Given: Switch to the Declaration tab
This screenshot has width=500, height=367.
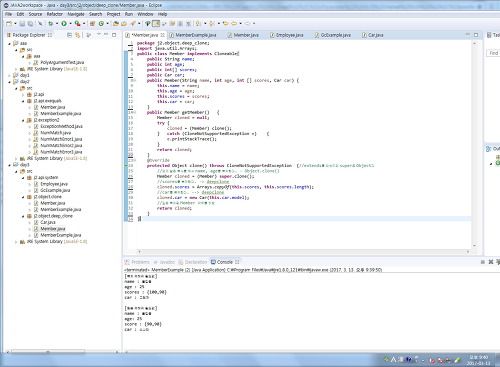Looking at the screenshot, I should (193, 262).
